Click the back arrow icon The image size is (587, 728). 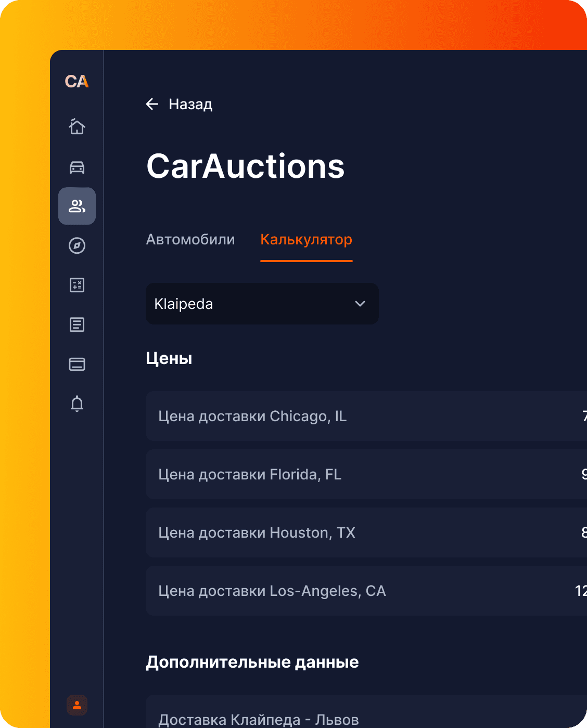click(x=152, y=104)
